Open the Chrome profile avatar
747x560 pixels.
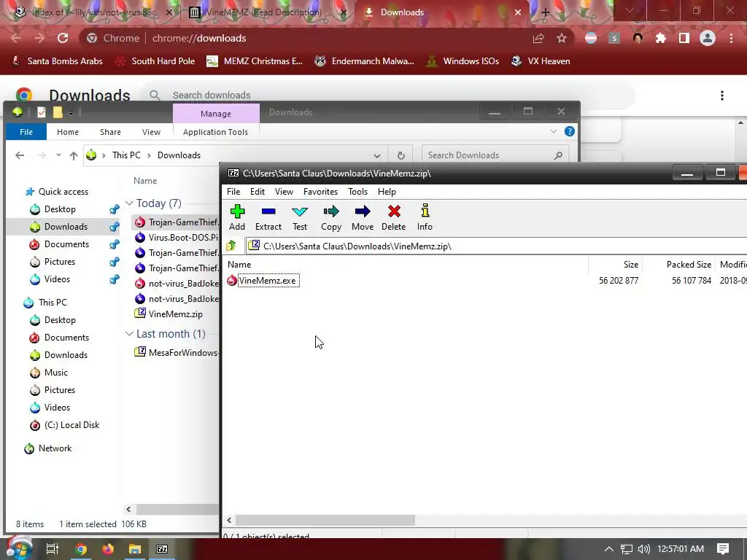coord(708,38)
